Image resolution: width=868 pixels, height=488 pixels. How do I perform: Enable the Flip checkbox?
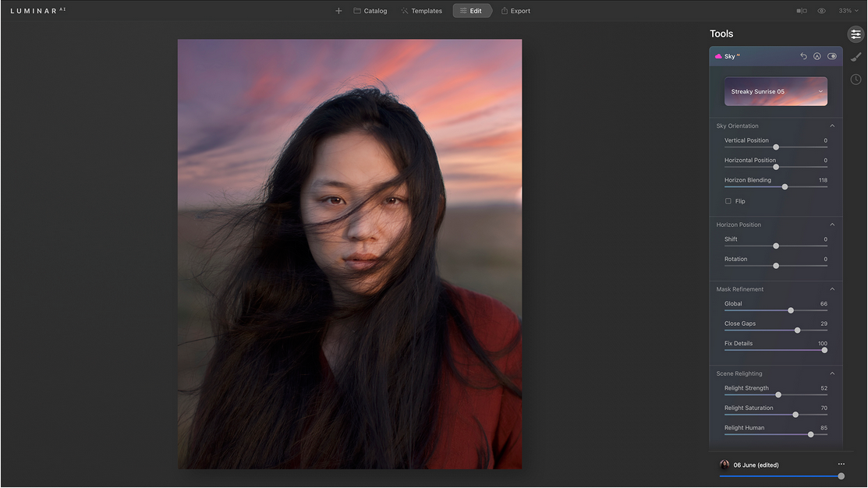pos(728,201)
